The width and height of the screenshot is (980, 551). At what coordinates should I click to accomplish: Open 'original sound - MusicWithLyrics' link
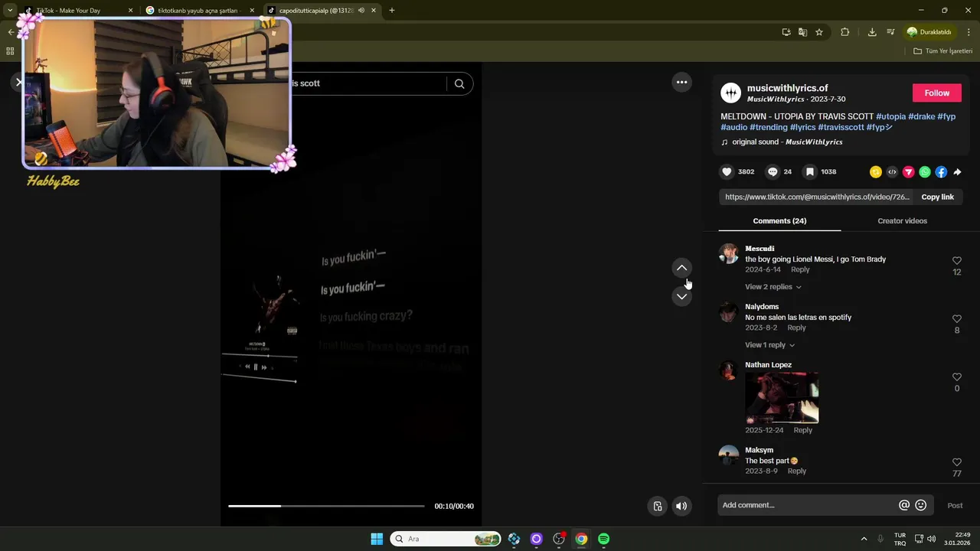point(787,142)
